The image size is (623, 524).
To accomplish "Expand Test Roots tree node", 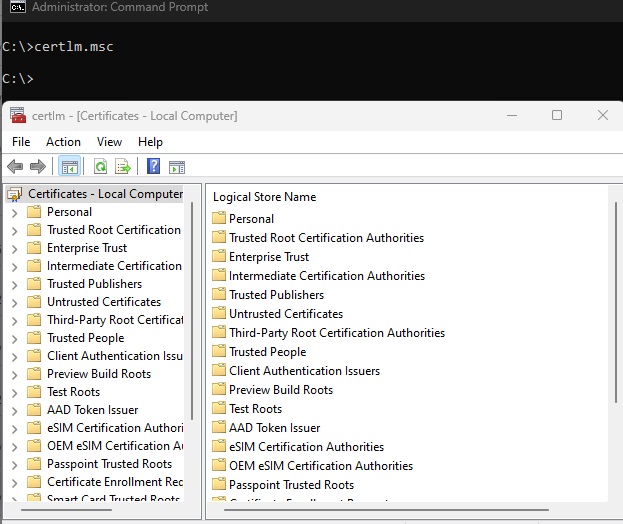I will [15, 393].
